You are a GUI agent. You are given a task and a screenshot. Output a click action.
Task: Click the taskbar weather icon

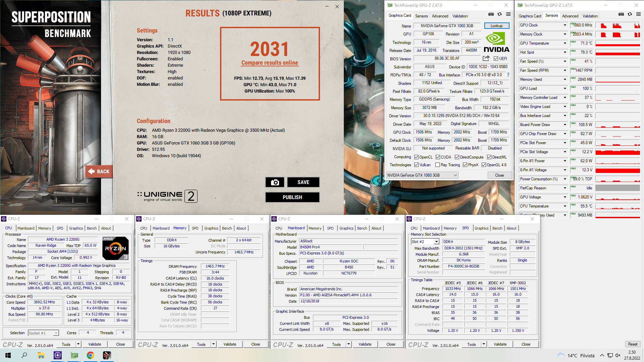coord(561,355)
